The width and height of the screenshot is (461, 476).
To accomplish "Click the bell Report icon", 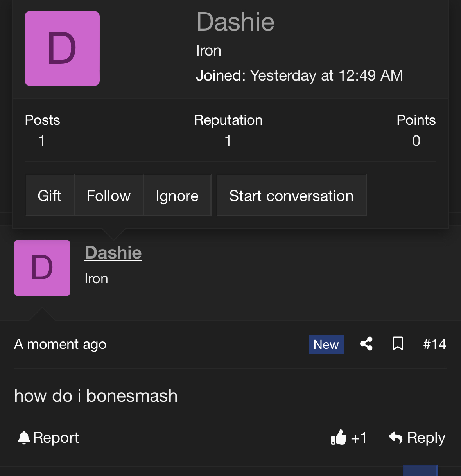I will (24, 438).
